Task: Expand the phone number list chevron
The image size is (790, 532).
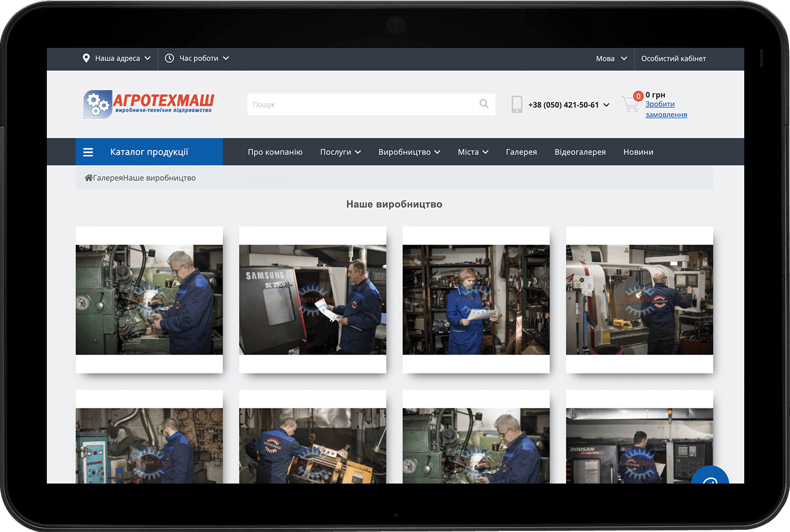Action: tap(606, 105)
